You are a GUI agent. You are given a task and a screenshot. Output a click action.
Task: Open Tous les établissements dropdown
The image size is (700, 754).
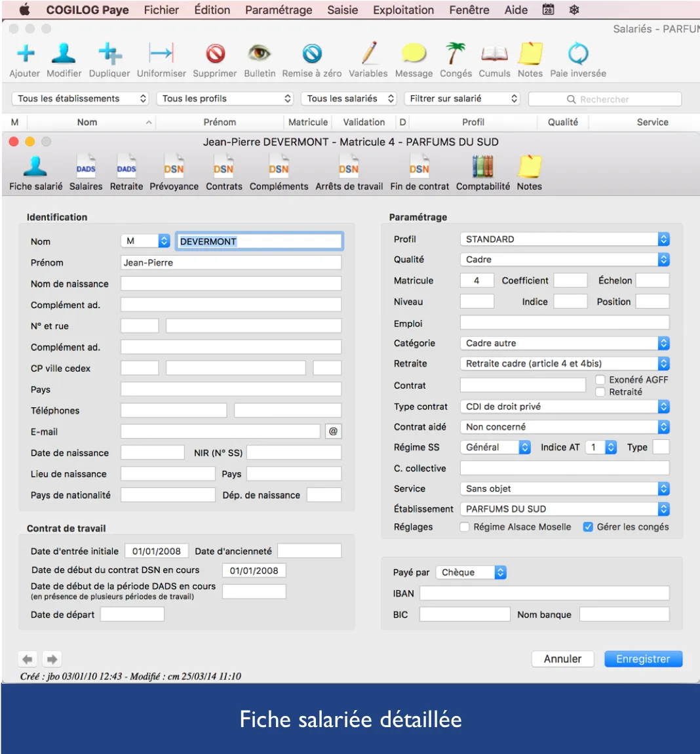click(x=80, y=98)
